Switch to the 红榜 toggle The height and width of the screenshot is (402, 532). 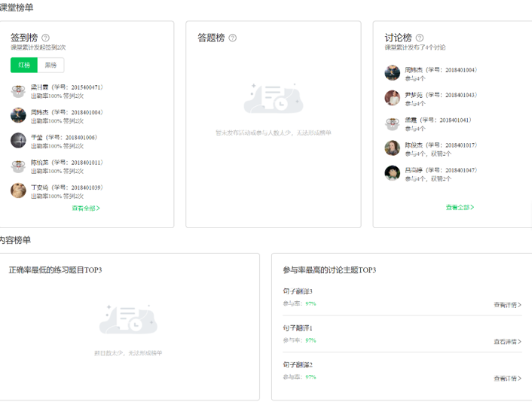pos(24,65)
